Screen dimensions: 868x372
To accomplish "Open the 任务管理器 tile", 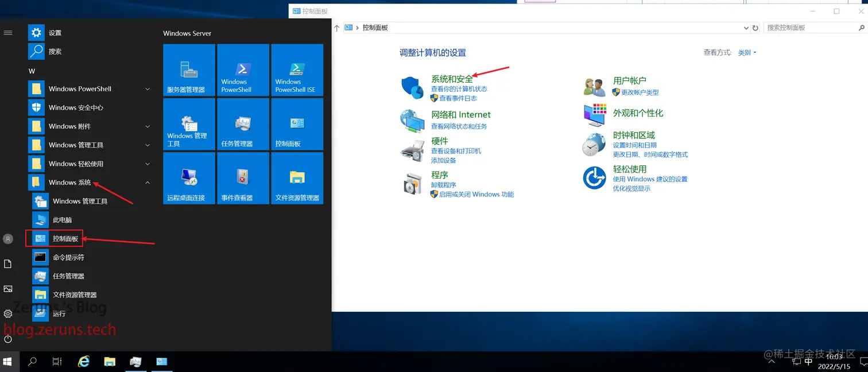I will click(243, 124).
